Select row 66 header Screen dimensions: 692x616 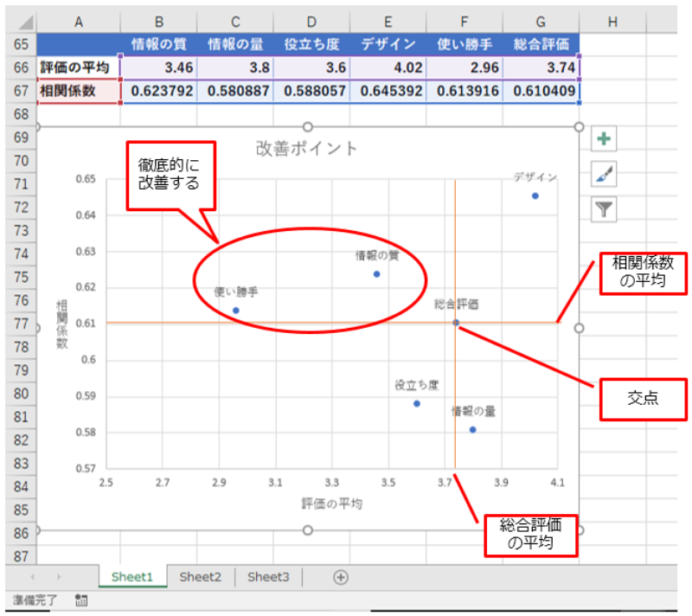18,67
